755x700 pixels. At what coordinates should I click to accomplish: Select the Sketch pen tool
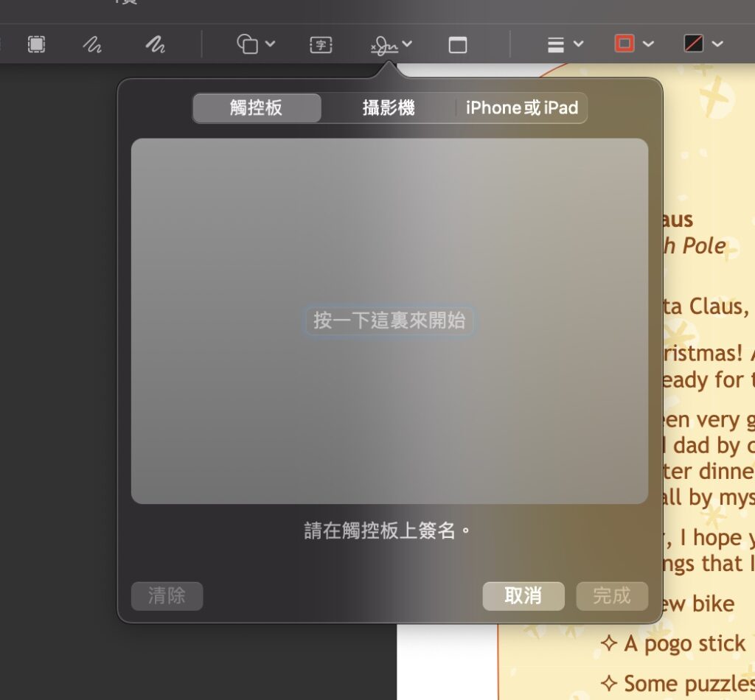[x=92, y=44]
